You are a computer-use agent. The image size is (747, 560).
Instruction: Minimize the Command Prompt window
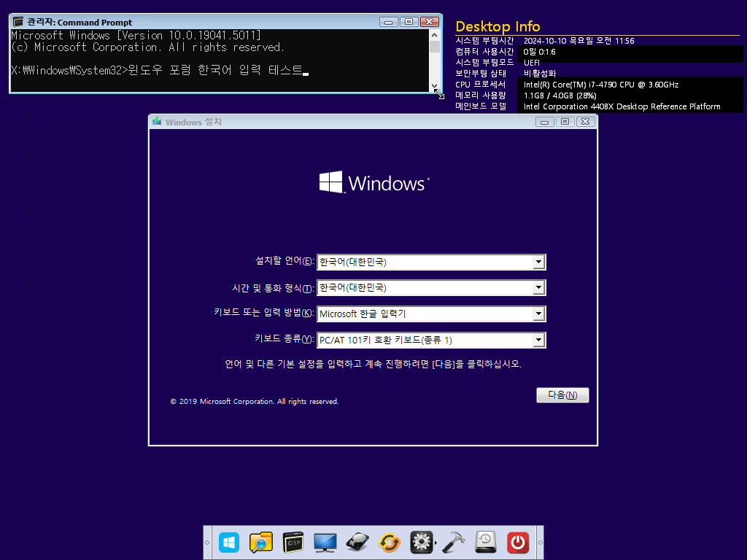tap(388, 22)
